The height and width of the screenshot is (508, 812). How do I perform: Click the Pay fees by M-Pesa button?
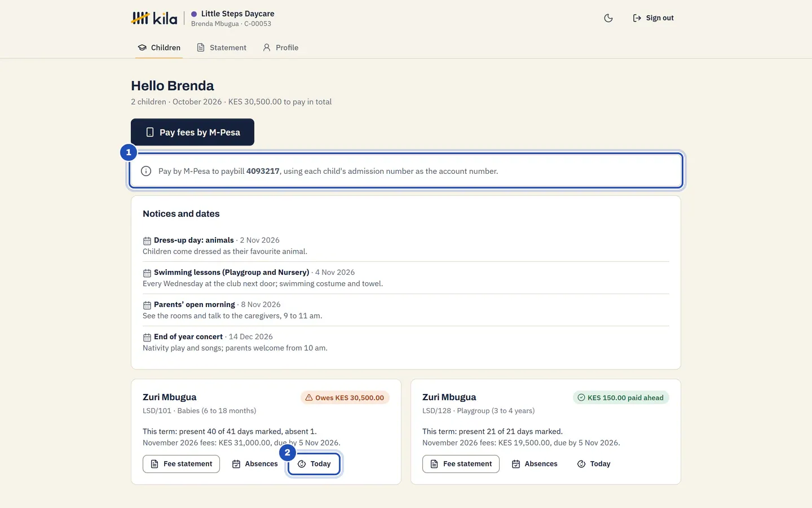192,132
